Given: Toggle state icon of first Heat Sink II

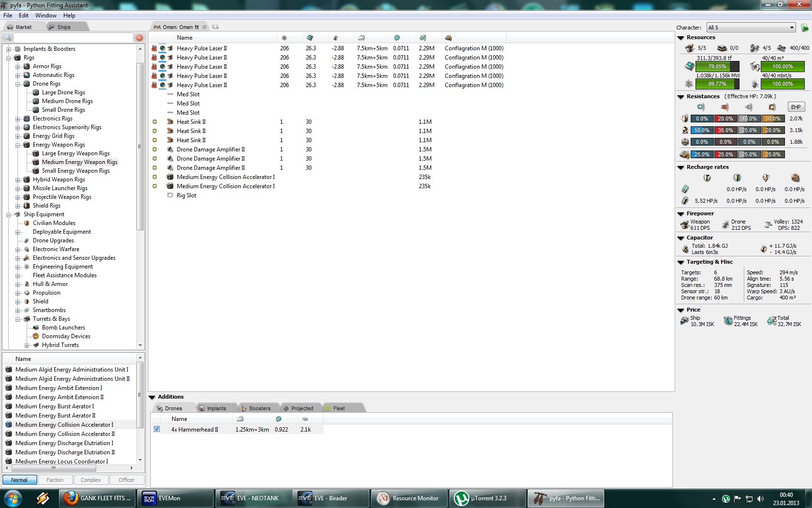Looking at the screenshot, I should coord(155,122).
